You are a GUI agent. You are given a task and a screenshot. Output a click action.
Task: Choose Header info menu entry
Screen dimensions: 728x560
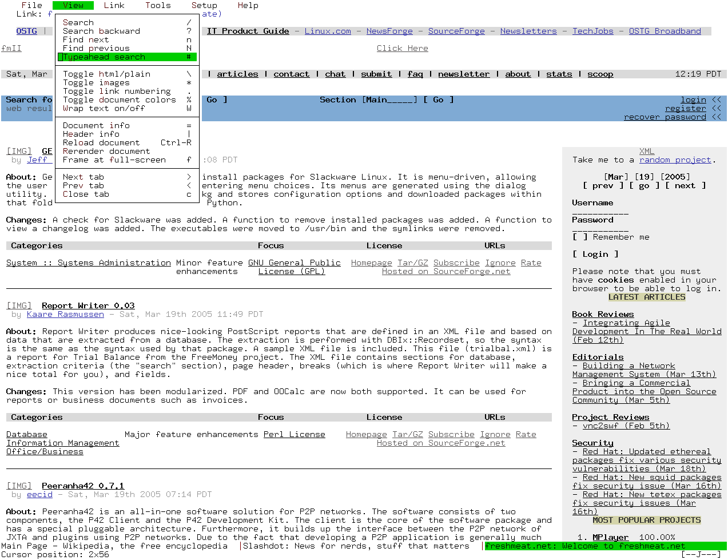127,134
